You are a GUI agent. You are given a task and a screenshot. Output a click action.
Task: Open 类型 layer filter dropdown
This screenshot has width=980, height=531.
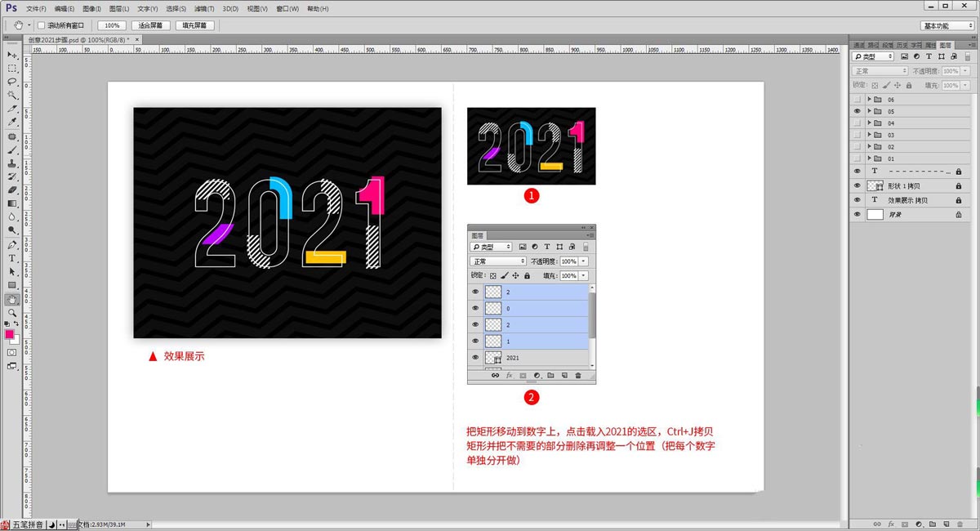(x=873, y=56)
